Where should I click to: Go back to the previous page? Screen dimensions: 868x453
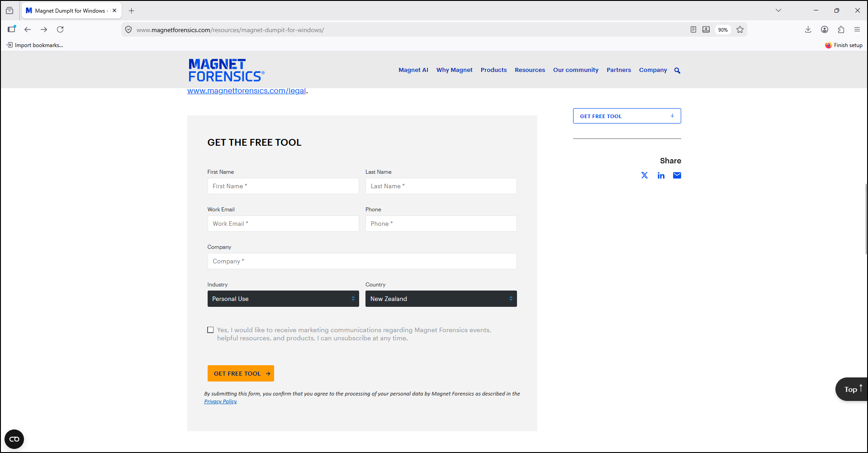(x=28, y=29)
